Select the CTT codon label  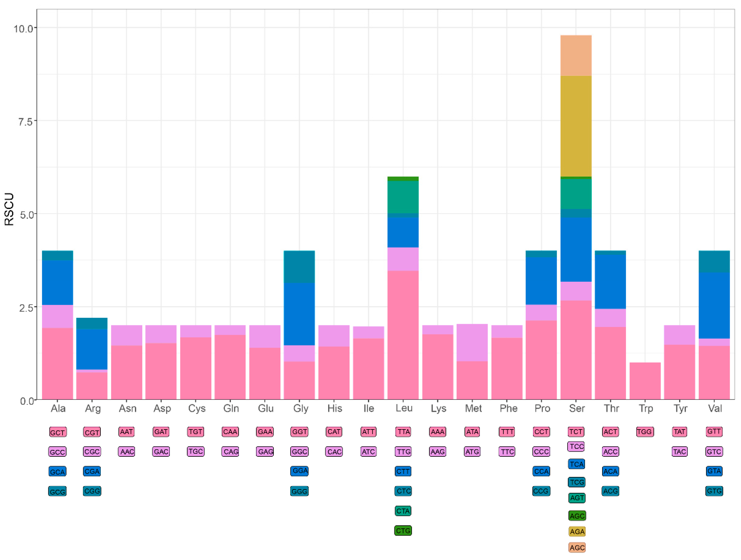click(x=403, y=471)
